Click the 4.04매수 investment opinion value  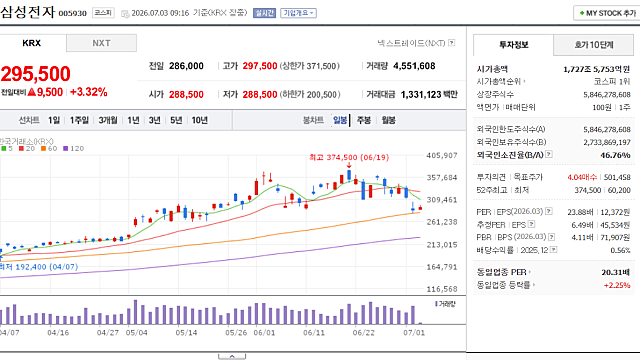[x=582, y=177]
